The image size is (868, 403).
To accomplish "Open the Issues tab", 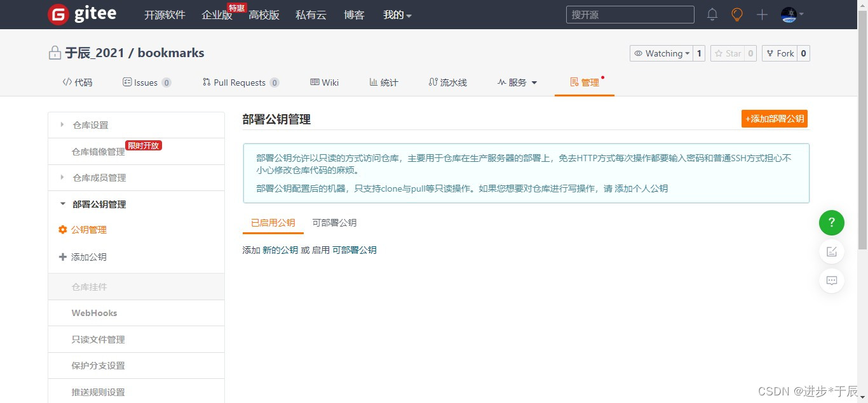I will point(146,82).
